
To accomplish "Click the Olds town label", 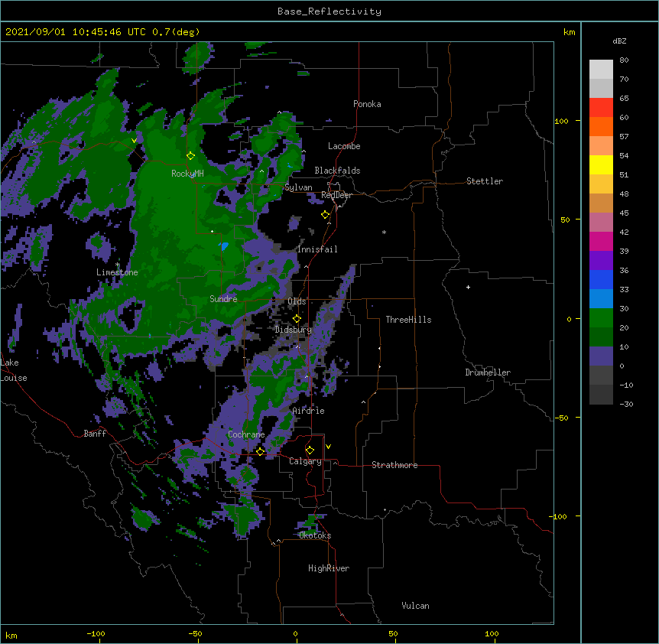I will (297, 301).
